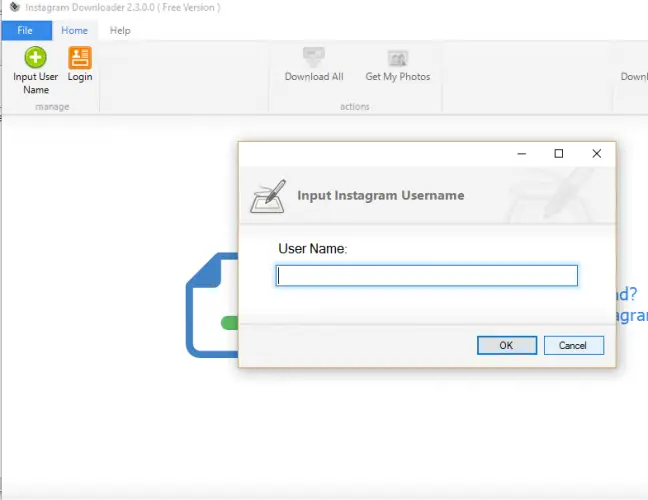Minimize the username dialog window

click(522, 154)
